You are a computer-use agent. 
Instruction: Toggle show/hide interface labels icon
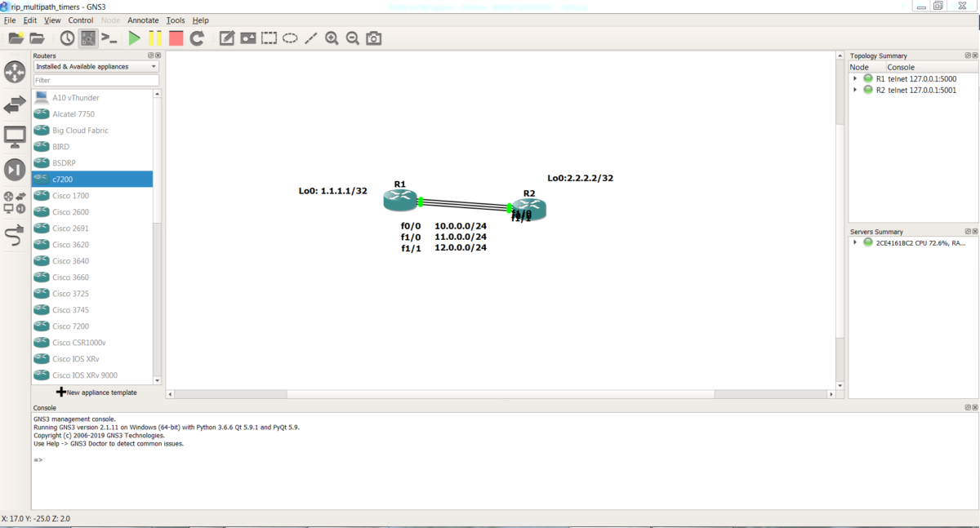click(88, 38)
